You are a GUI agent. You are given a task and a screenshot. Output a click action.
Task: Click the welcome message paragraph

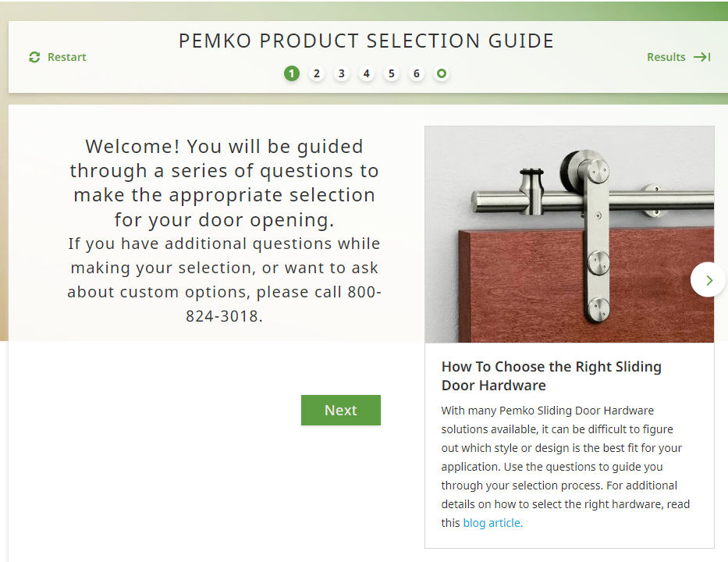tap(226, 183)
